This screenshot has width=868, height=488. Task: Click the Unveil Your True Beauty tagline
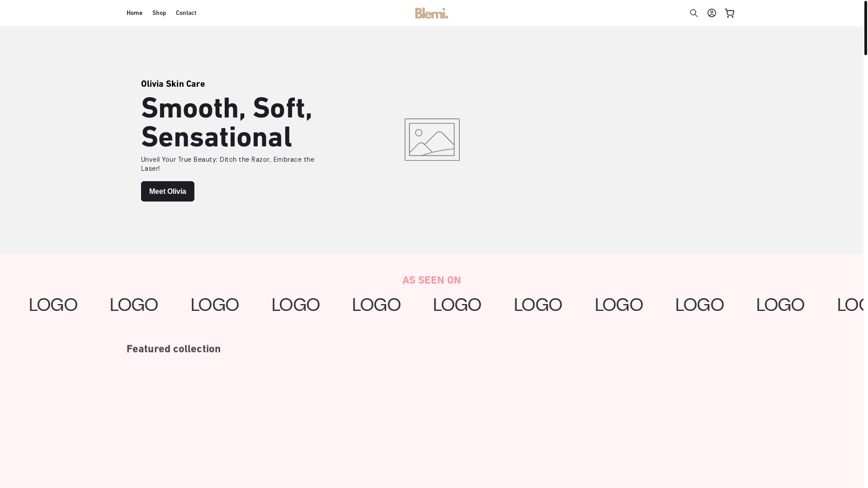228,164
